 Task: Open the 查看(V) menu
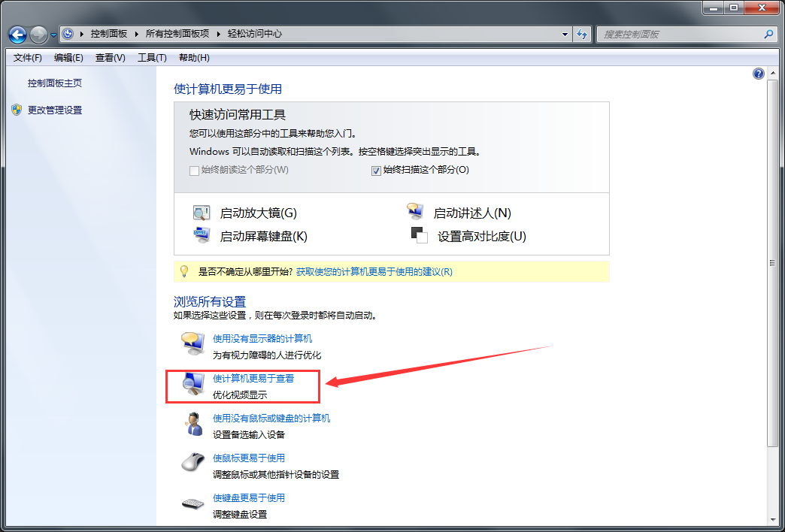pyautogui.click(x=110, y=58)
